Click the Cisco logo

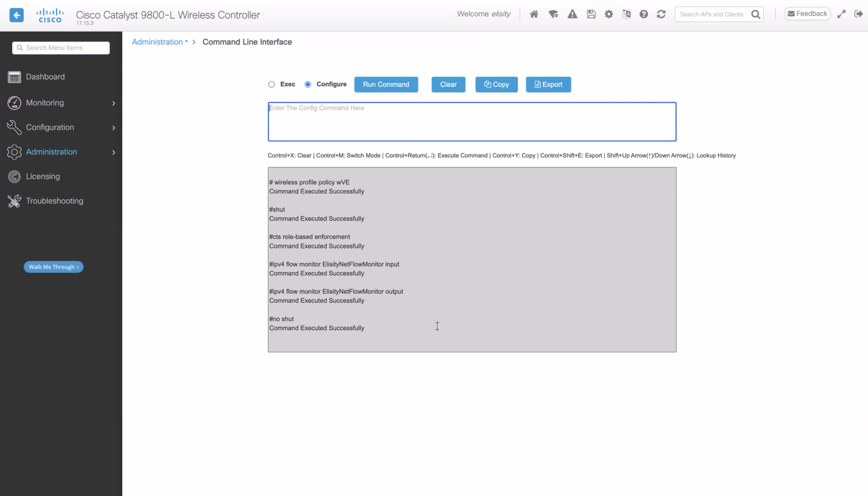pos(50,15)
